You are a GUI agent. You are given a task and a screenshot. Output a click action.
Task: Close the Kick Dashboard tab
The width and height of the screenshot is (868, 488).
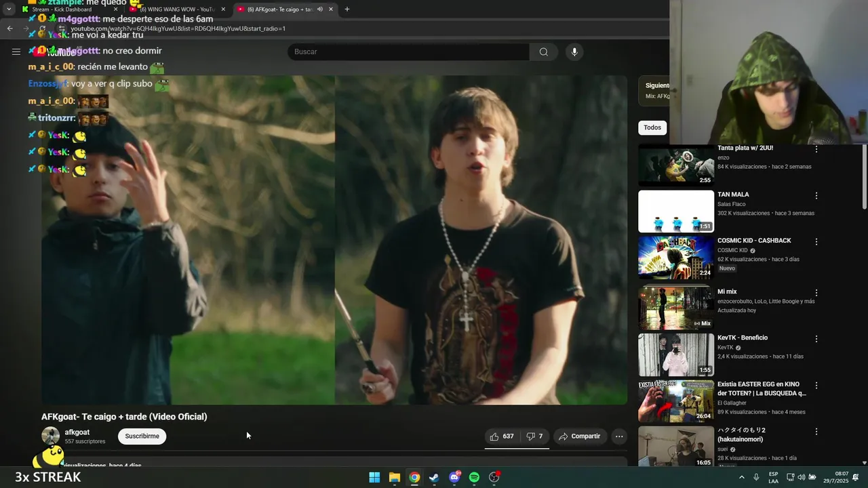[115, 9]
